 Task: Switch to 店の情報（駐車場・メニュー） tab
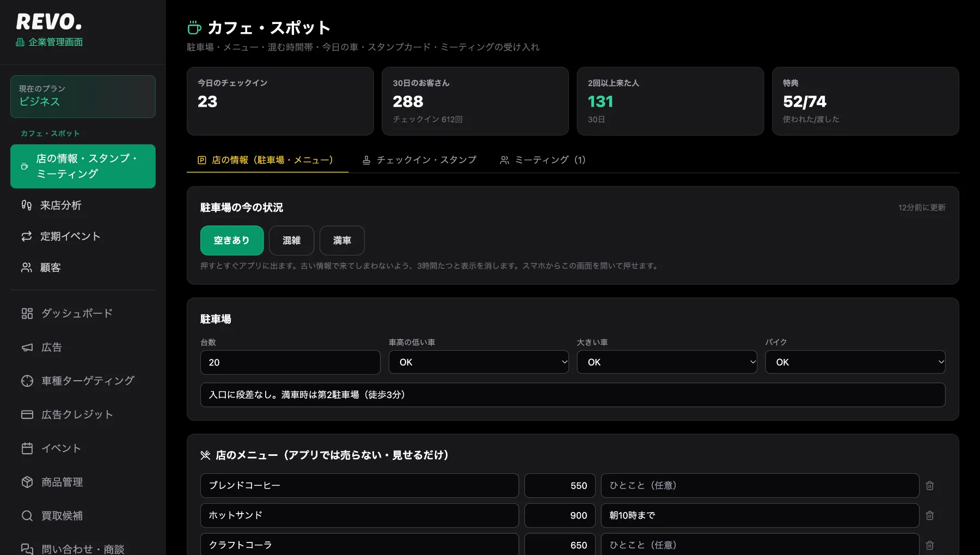(267, 160)
